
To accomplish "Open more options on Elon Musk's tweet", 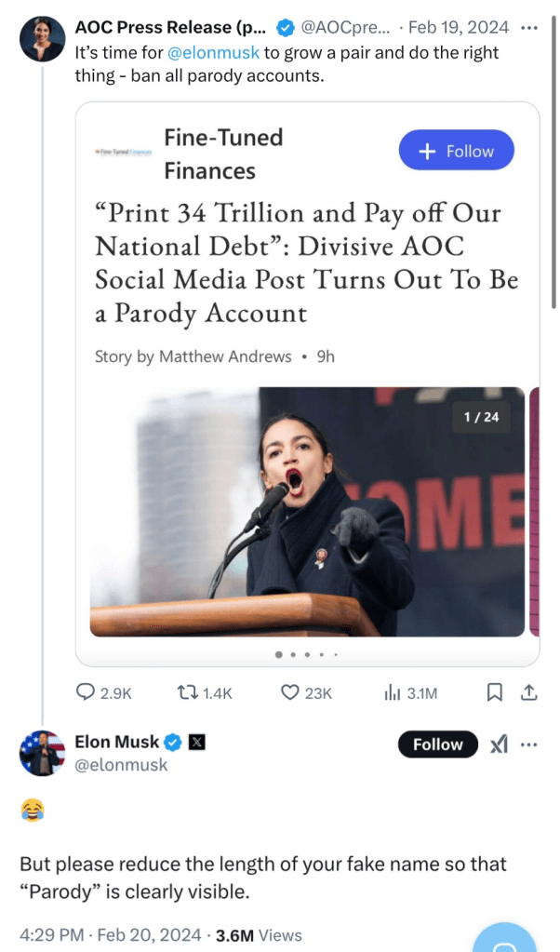I will (529, 744).
